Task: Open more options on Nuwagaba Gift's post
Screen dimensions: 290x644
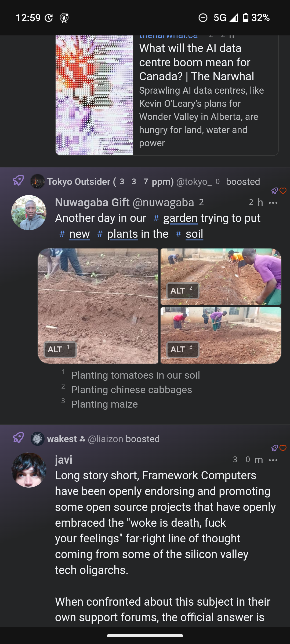Action: [273, 203]
